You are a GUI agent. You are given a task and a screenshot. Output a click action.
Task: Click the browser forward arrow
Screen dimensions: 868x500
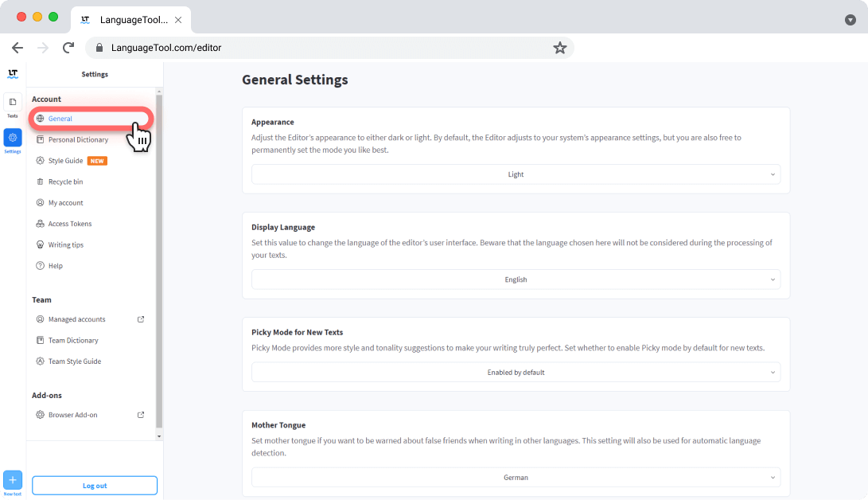point(43,48)
